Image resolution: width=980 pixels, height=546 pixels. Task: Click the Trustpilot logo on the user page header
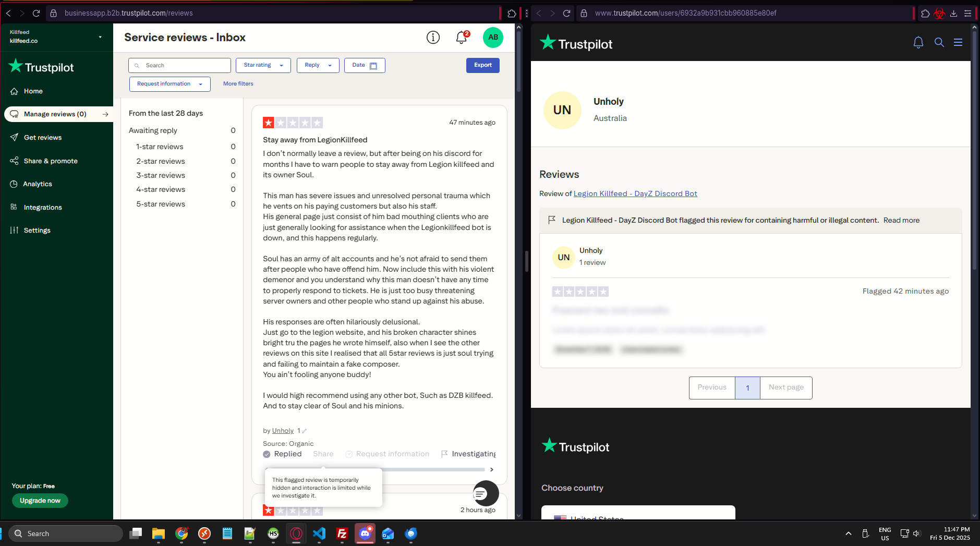tap(576, 43)
